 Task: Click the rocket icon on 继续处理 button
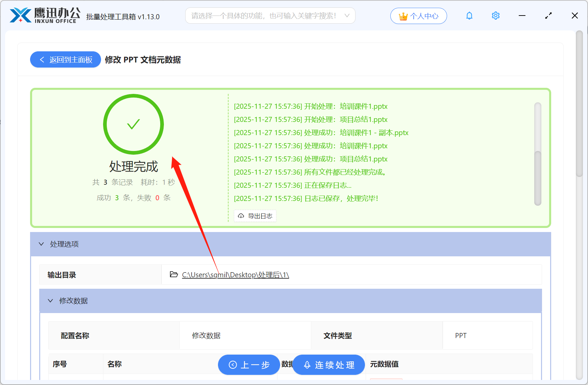(x=307, y=365)
